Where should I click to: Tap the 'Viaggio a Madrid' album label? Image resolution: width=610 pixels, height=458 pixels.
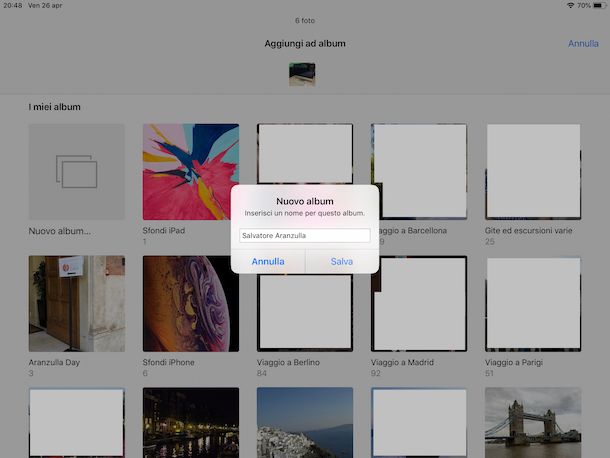coord(402,362)
